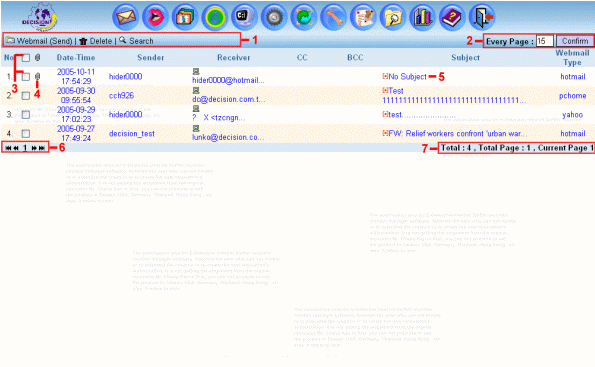Click receiver icon above do@decision.com

tap(196, 90)
